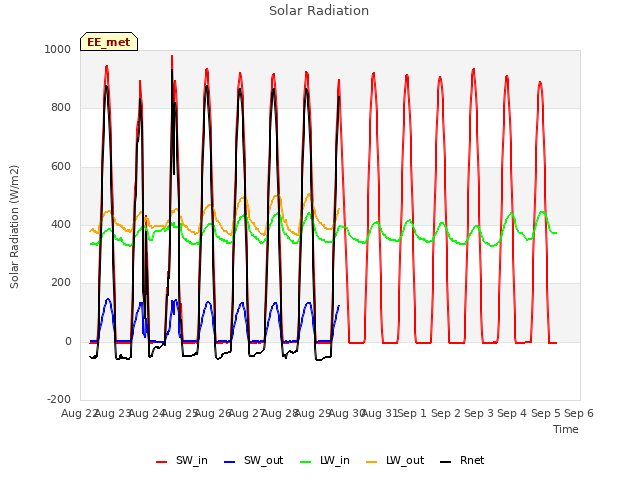Click the Sep 3 x-axis tick label
Viewport: 640px width, 480px height.
tap(479, 413)
